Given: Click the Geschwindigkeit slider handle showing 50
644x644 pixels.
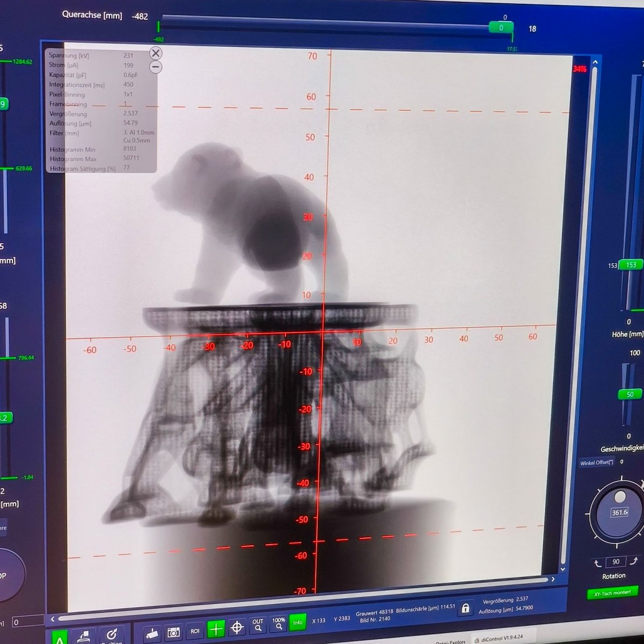Looking at the screenshot, I should [x=630, y=394].
